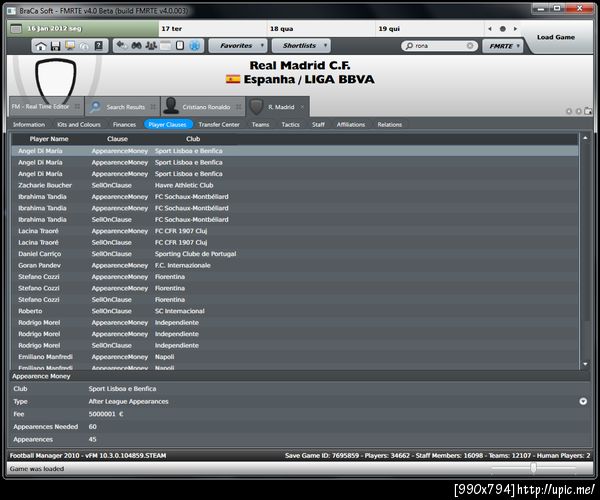The image size is (600, 500).
Task: Focus the search input field
Action: coord(440,46)
